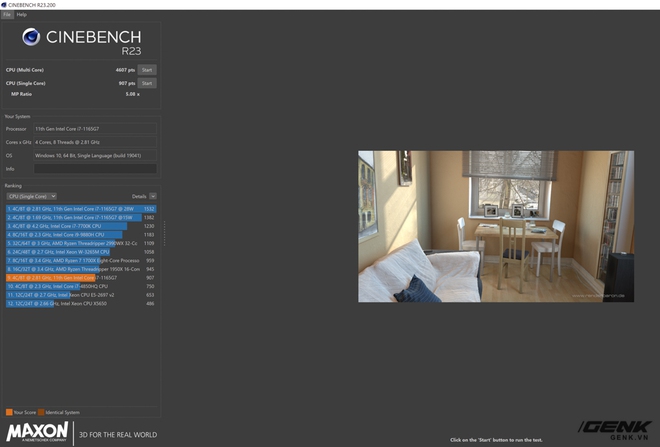
Task: Click the Your Score orange legend swatch
Action: [9, 412]
